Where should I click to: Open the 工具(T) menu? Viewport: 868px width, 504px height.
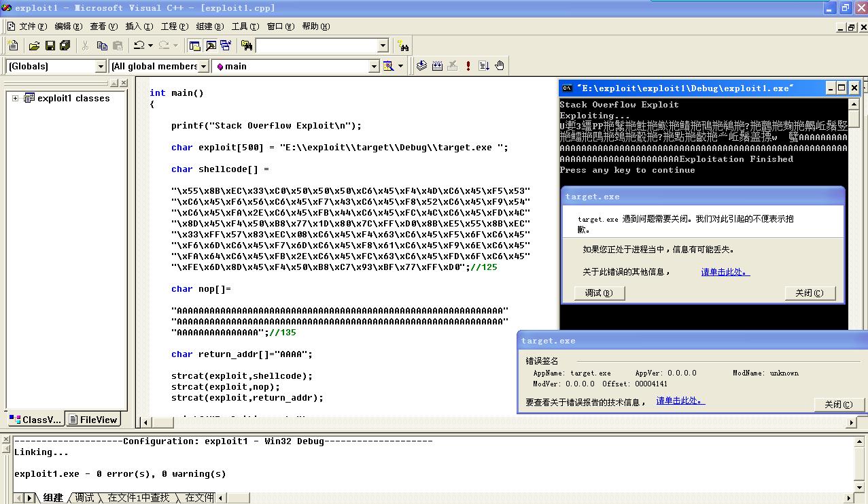pyautogui.click(x=245, y=27)
